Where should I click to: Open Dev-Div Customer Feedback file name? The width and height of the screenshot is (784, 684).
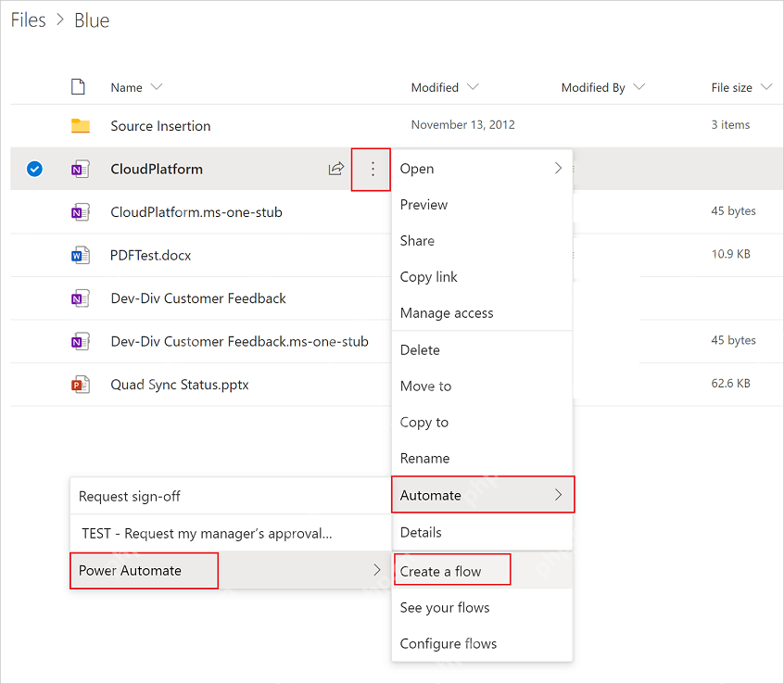[x=198, y=298]
